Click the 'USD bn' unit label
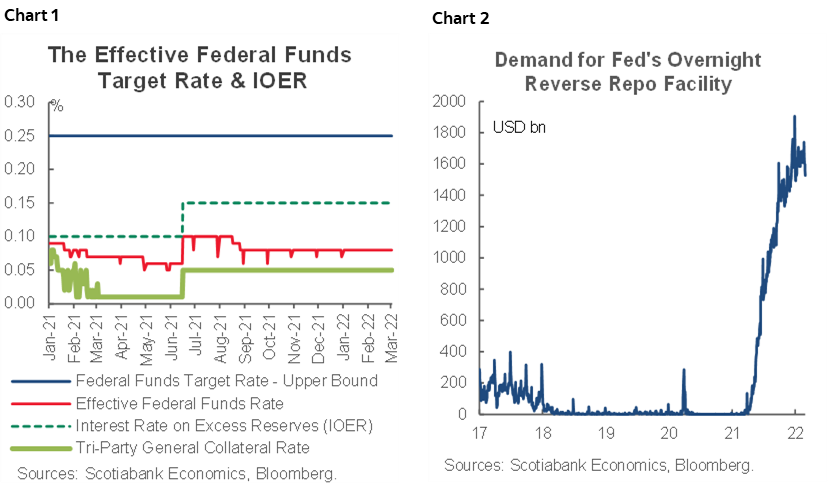The height and width of the screenshot is (483, 828). [518, 128]
